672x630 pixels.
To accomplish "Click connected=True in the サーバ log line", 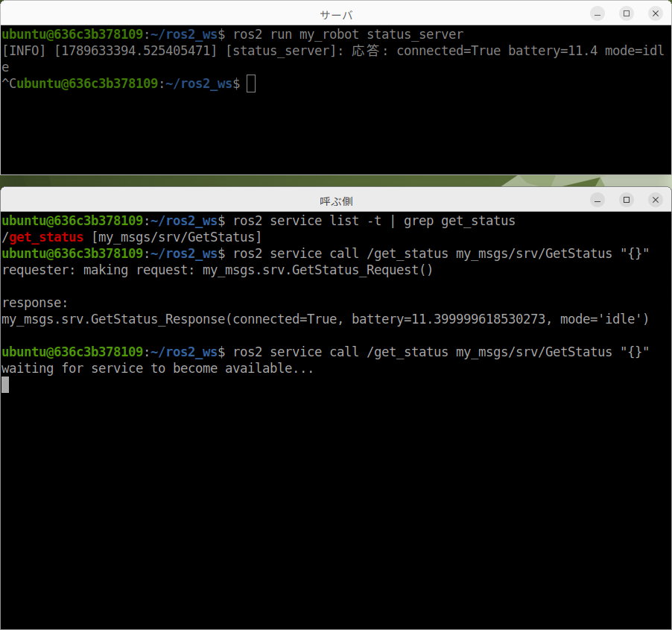I will pos(448,51).
